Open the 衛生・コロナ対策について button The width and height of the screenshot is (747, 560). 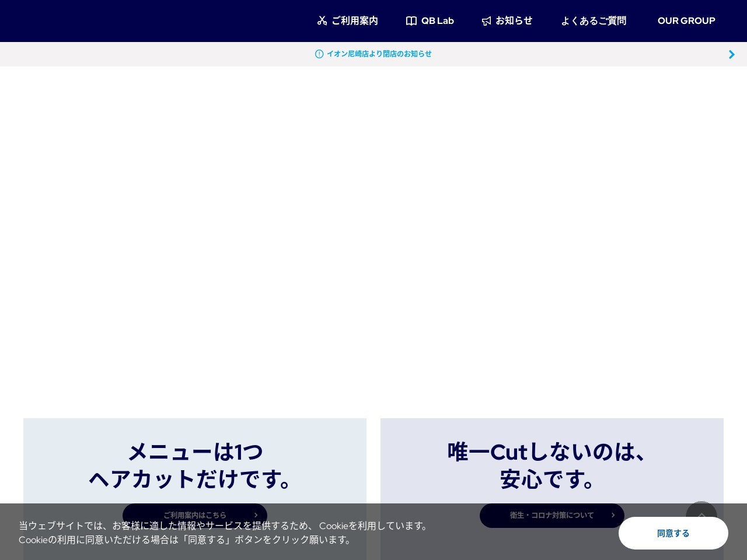tap(552, 515)
